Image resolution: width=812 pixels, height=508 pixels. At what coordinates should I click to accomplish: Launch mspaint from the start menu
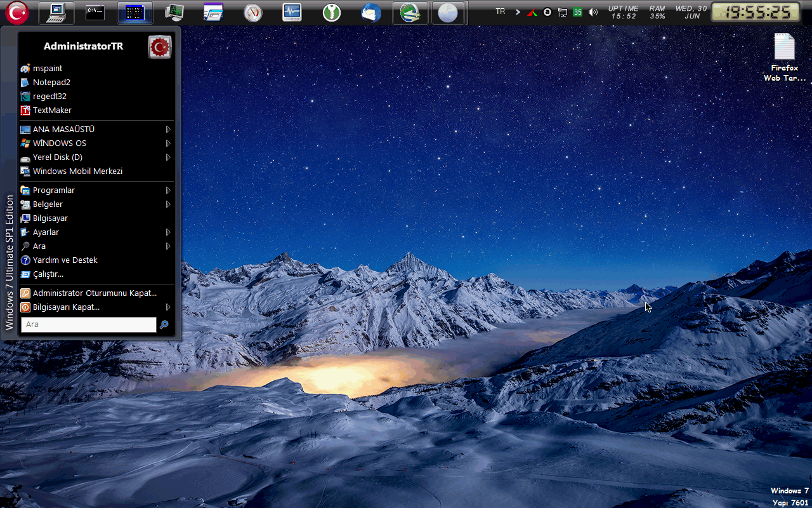tap(97, 68)
